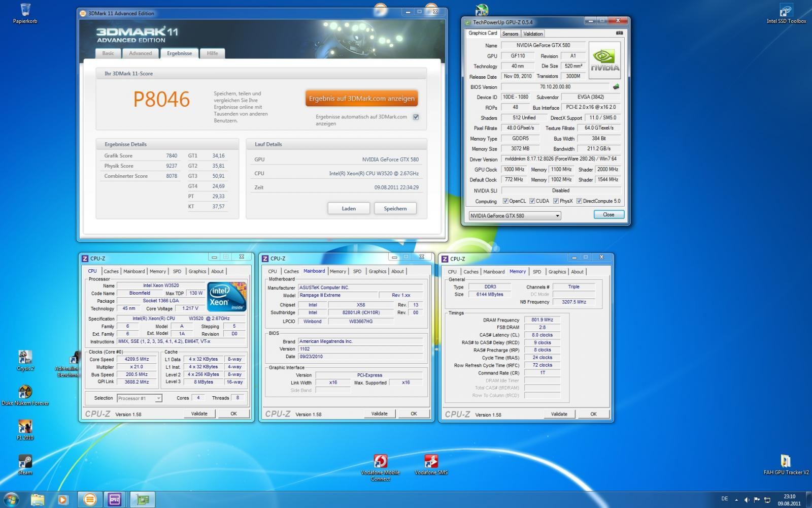Click Laden button in 3DMark
Screen dimensions: 812x508
pos(349,208)
